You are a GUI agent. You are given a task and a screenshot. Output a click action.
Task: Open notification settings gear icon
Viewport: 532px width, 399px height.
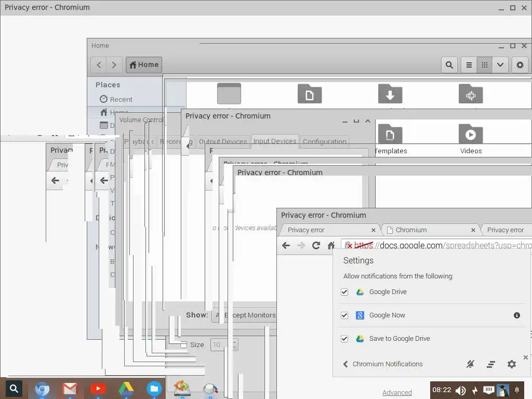point(512,364)
